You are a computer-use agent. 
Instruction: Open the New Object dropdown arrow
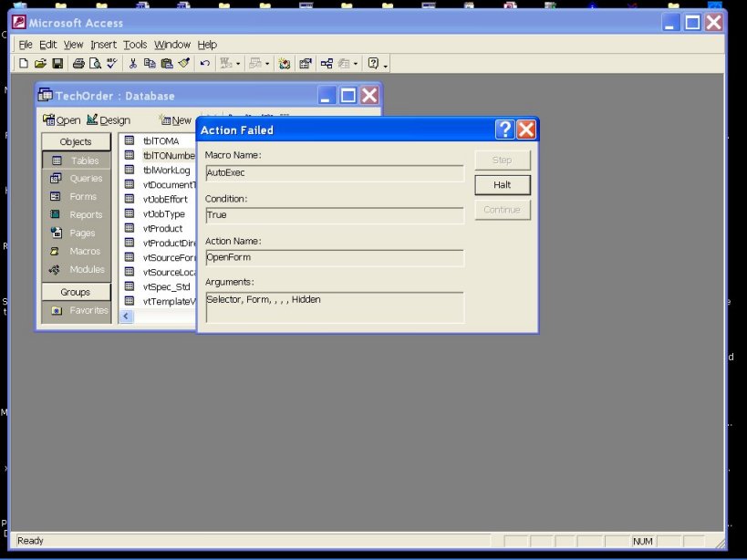coord(356,64)
